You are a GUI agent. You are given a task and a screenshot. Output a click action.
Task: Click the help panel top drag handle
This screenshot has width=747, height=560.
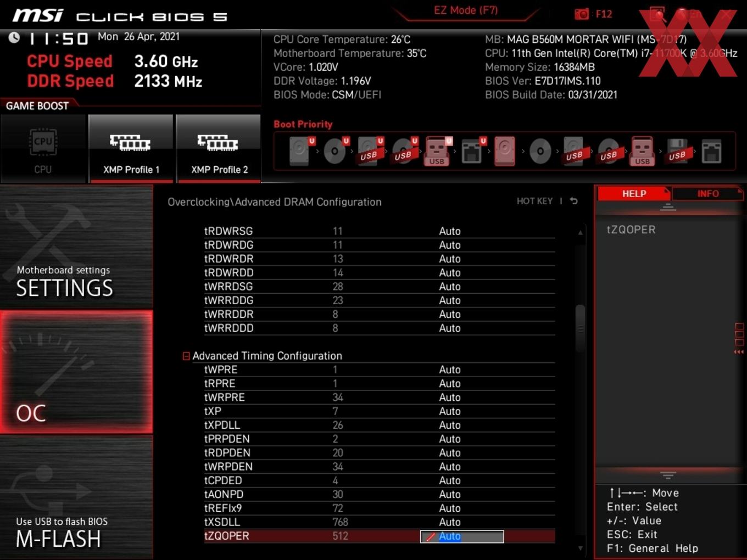coord(668,207)
